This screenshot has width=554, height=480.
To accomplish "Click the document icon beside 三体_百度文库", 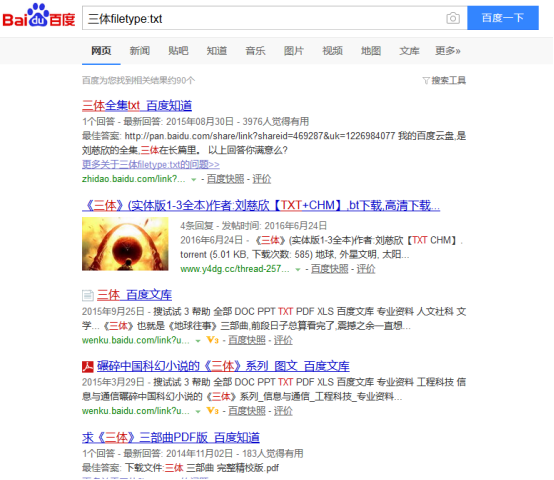I will click(x=88, y=295).
